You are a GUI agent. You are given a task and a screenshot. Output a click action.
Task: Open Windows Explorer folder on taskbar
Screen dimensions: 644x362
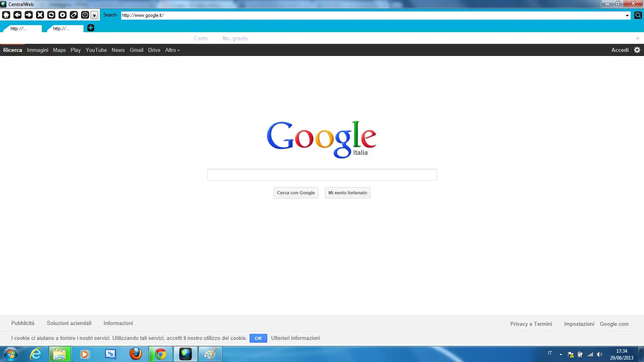coord(60,354)
